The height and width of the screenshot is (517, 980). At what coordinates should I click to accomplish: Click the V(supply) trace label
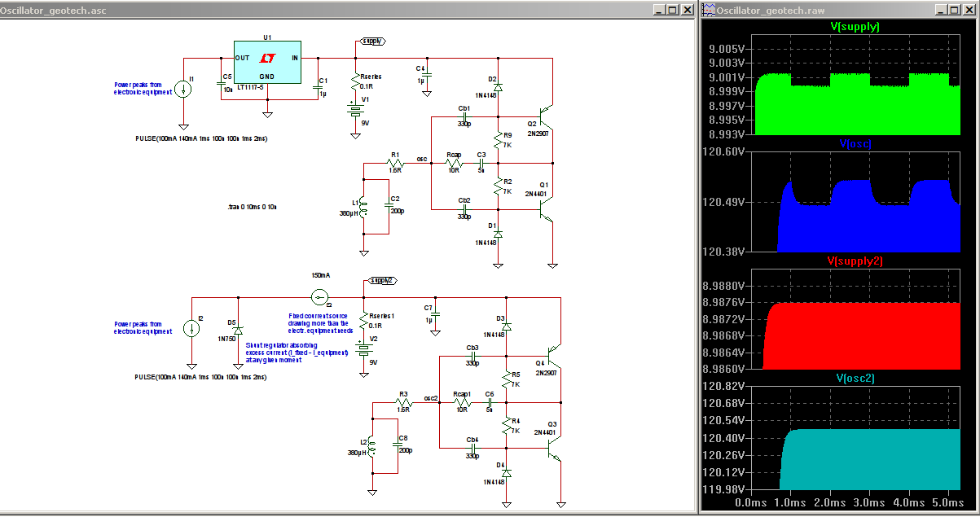coord(855,27)
